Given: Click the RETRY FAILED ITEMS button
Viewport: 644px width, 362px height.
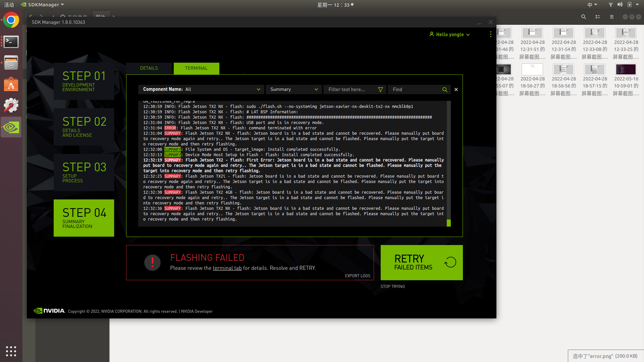Looking at the screenshot, I should click(x=421, y=262).
